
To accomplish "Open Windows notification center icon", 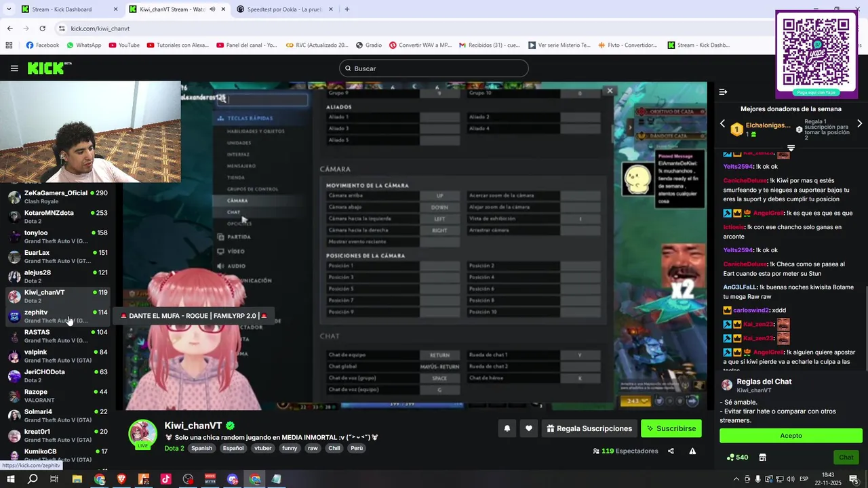I will [854, 479].
